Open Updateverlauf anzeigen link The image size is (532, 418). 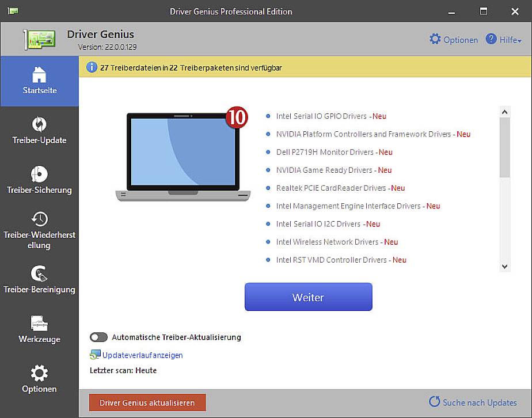tap(140, 355)
